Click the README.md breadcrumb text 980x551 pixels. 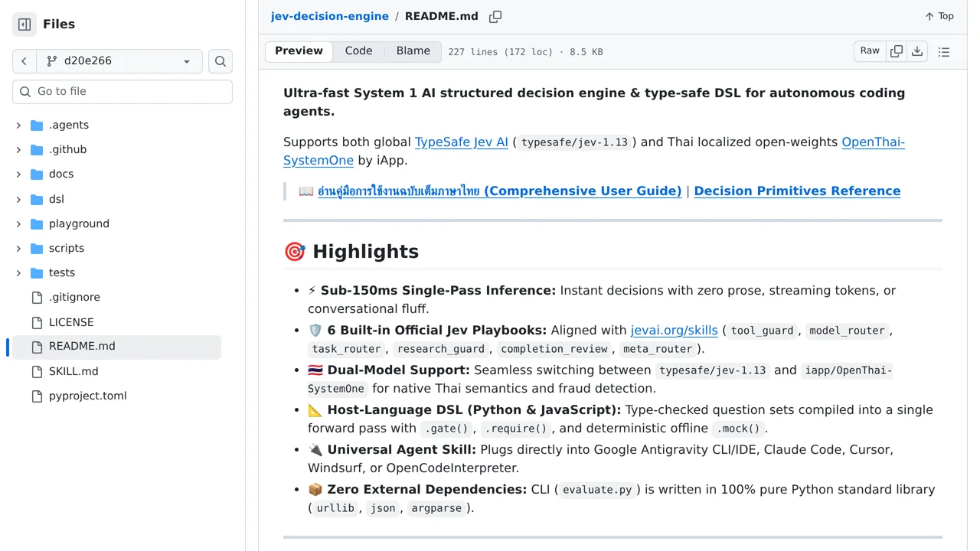pyautogui.click(x=442, y=16)
